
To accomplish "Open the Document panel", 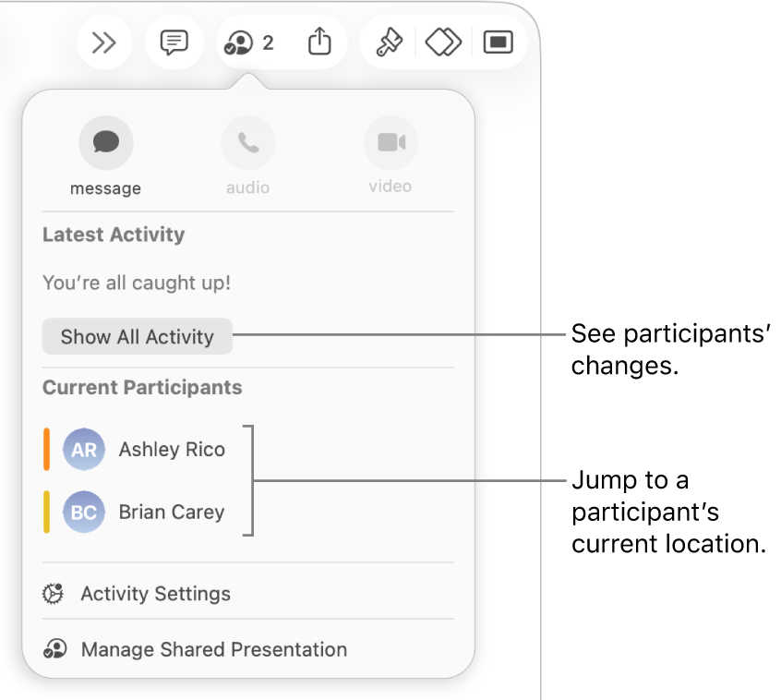I will point(499,42).
